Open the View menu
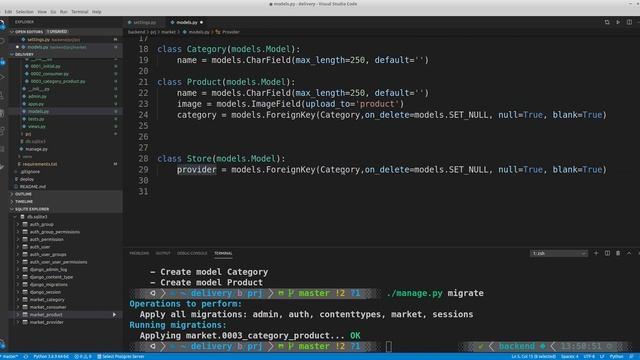 tap(42, 12)
